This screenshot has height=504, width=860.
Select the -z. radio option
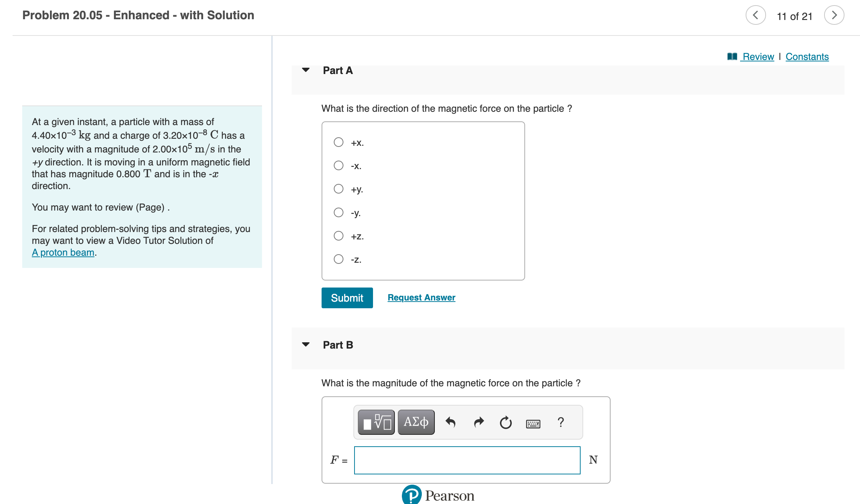[x=338, y=259]
